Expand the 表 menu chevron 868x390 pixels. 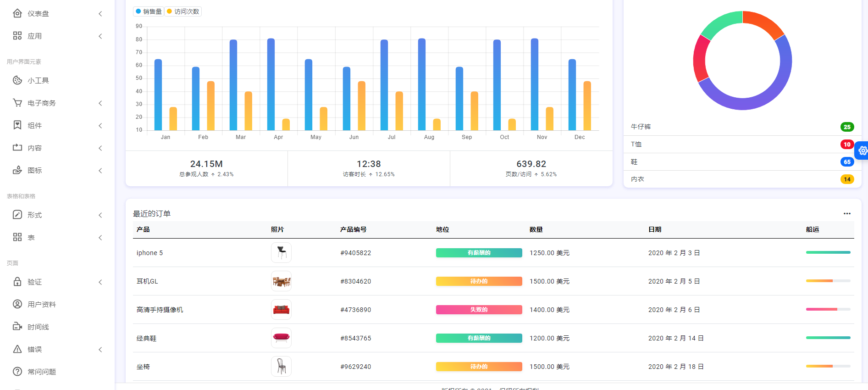pyautogui.click(x=100, y=238)
